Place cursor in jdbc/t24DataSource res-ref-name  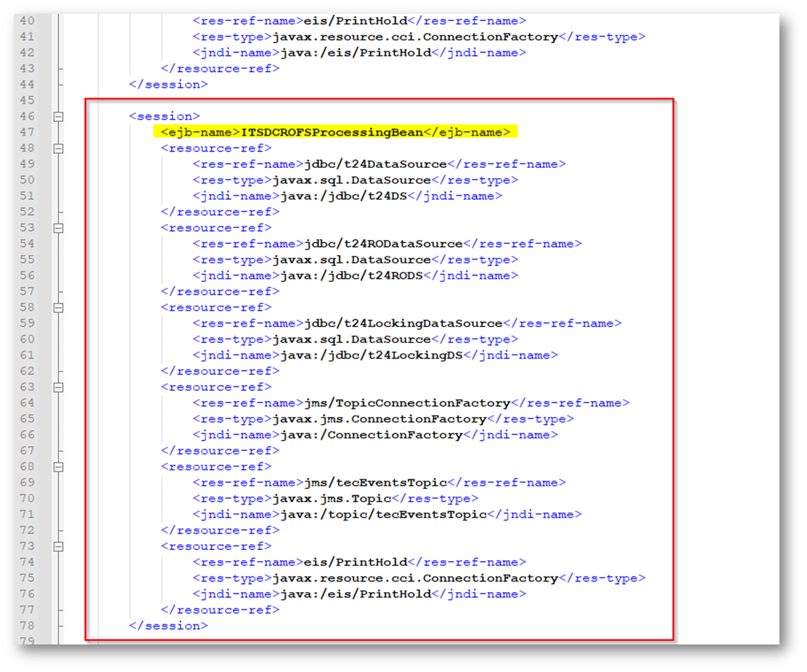point(375,165)
